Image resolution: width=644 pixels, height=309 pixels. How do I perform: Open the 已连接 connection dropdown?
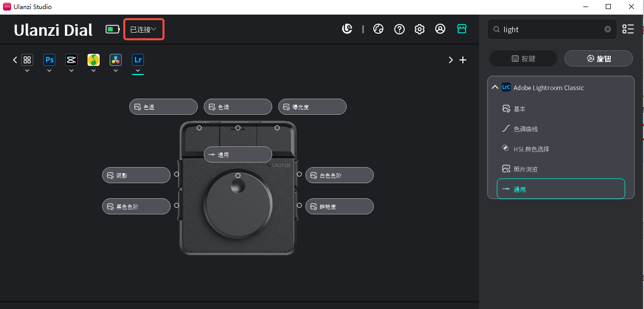point(143,29)
